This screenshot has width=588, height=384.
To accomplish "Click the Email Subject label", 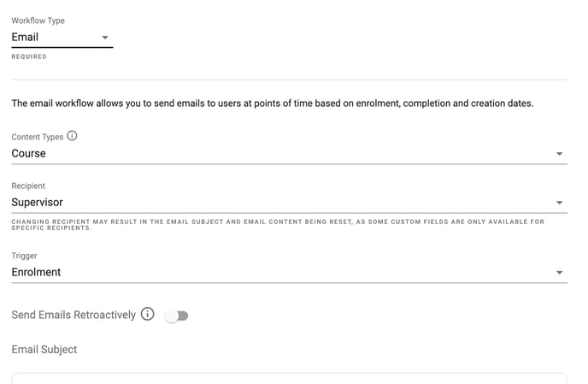I will (44, 350).
